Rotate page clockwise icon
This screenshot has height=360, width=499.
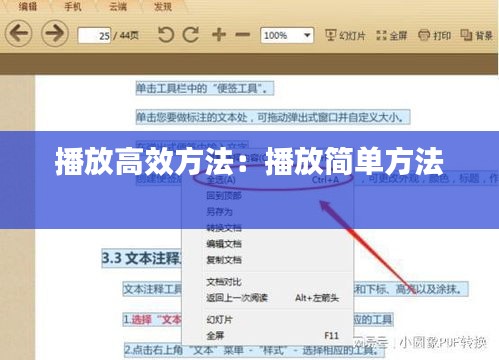tap(191, 34)
